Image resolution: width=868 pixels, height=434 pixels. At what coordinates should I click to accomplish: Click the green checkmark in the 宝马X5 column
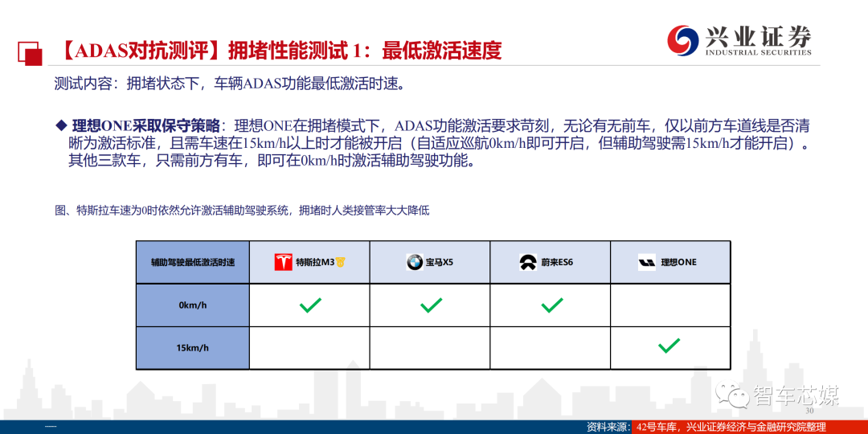click(431, 305)
